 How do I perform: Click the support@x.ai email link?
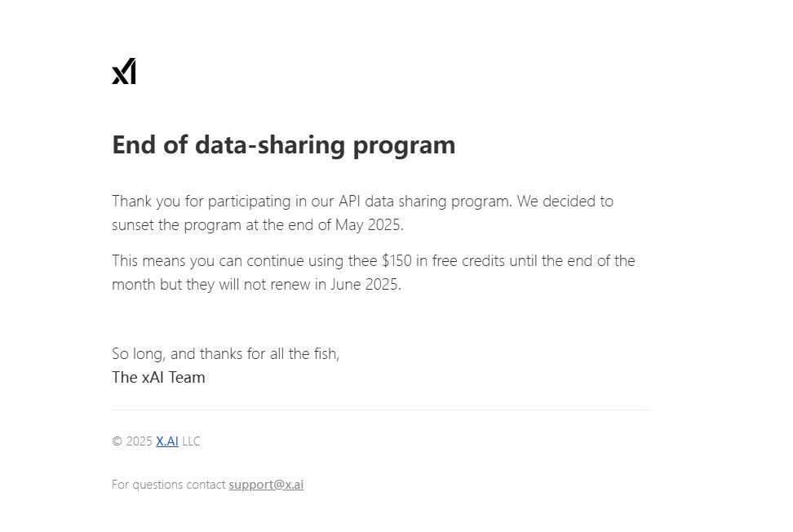coord(266,485)
